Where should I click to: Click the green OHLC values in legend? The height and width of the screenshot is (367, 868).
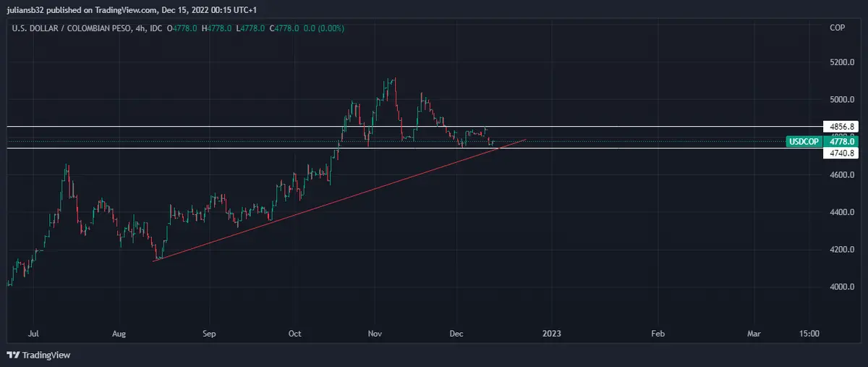[x=255, y=28]
